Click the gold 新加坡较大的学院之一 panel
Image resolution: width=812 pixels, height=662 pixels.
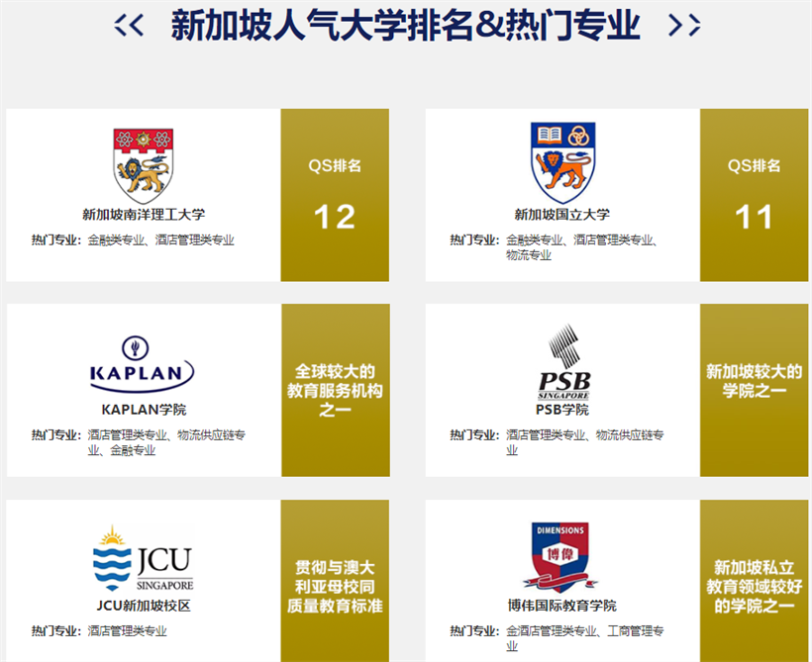[754, 390]
